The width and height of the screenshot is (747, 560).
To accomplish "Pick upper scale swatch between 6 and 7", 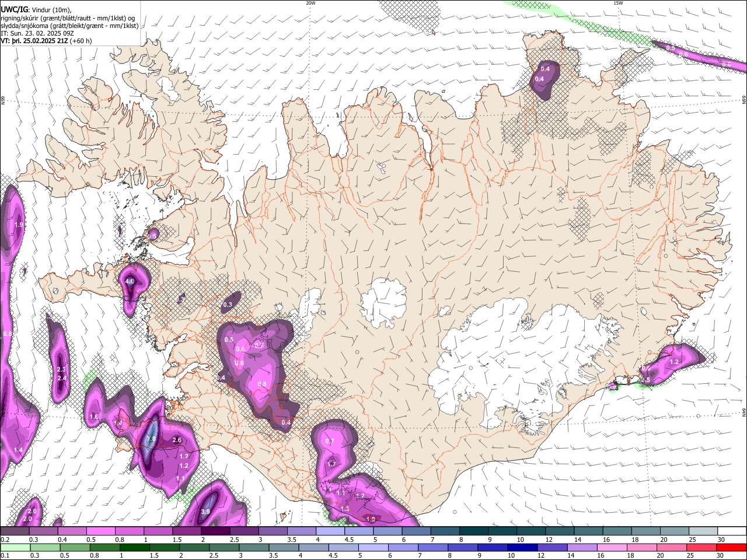I will point(417,531).
